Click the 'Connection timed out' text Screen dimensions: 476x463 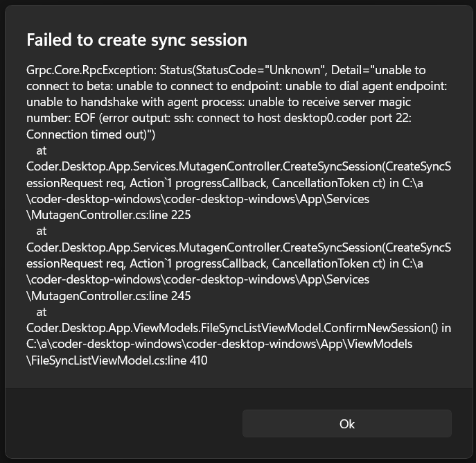[x=89, y=134]
